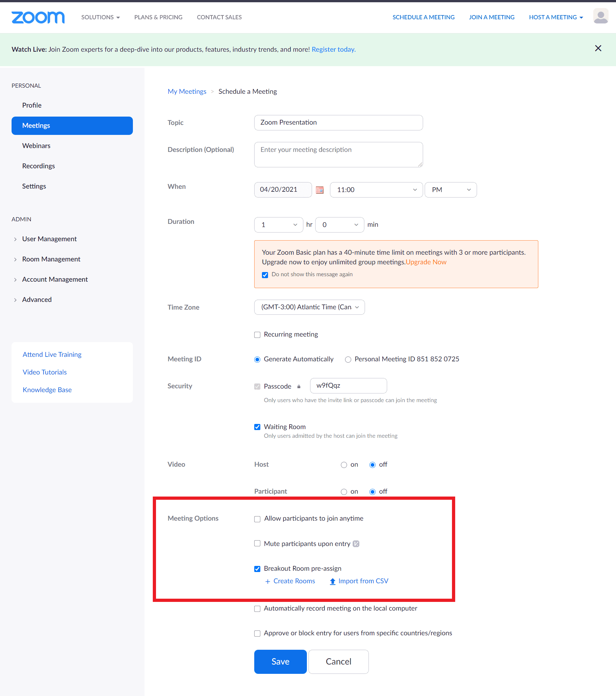The width and height of the screenshot is (616, 696).
Task: Click the passcode field w9fQqz
Action: click(348, 386)
